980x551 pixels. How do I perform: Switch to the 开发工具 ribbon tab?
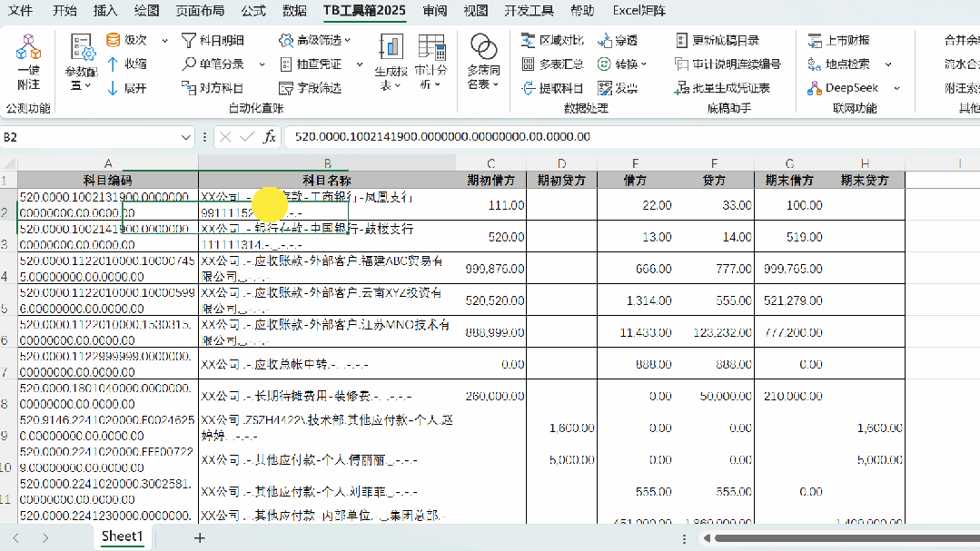point(529,11)
